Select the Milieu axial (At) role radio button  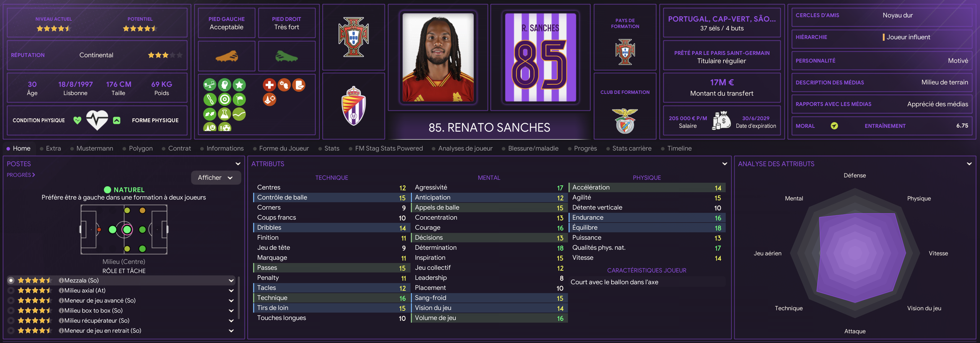tap(11, 290)
